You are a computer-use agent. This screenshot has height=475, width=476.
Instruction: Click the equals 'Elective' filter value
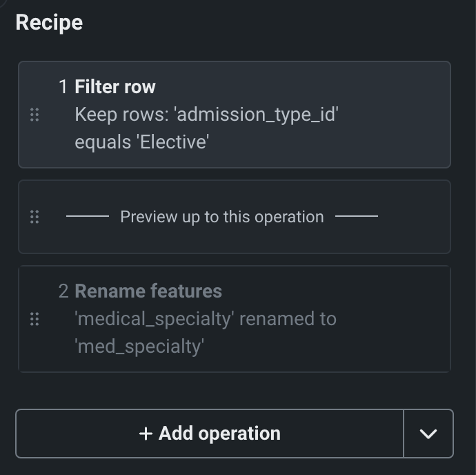(x=142, y=142)
